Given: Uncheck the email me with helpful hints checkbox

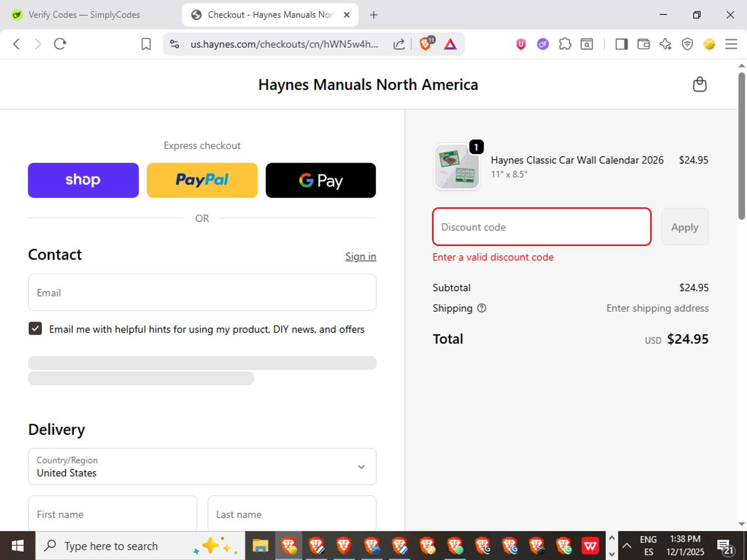Looking at the screenshot, I should point(35,329).
